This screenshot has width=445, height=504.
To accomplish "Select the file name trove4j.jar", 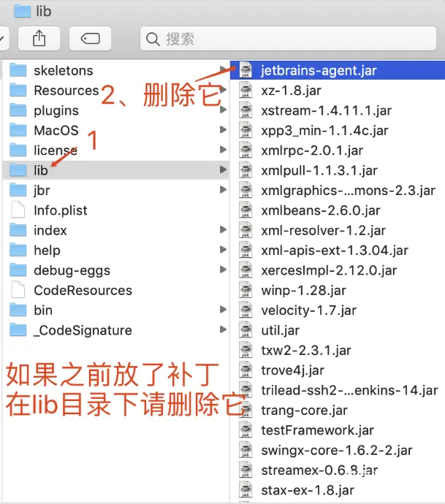I will pos(292,370).
